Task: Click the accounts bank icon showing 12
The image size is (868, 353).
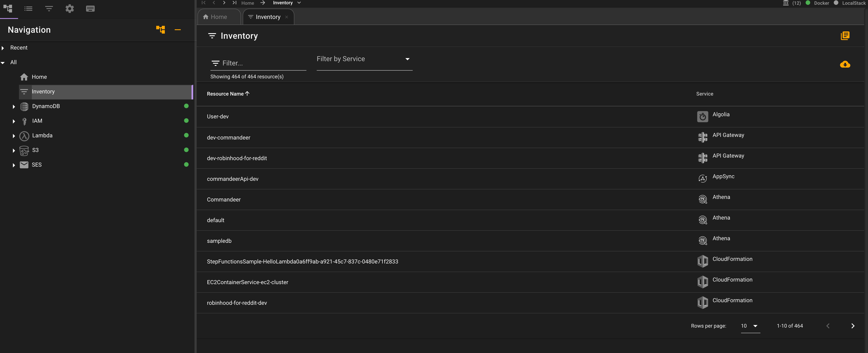Action: click(x=786, y=3)
